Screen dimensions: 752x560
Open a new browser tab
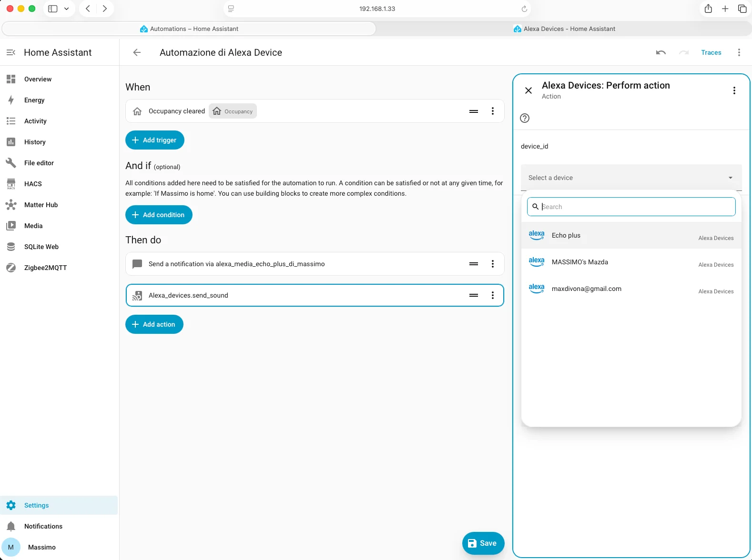point(725,9)
